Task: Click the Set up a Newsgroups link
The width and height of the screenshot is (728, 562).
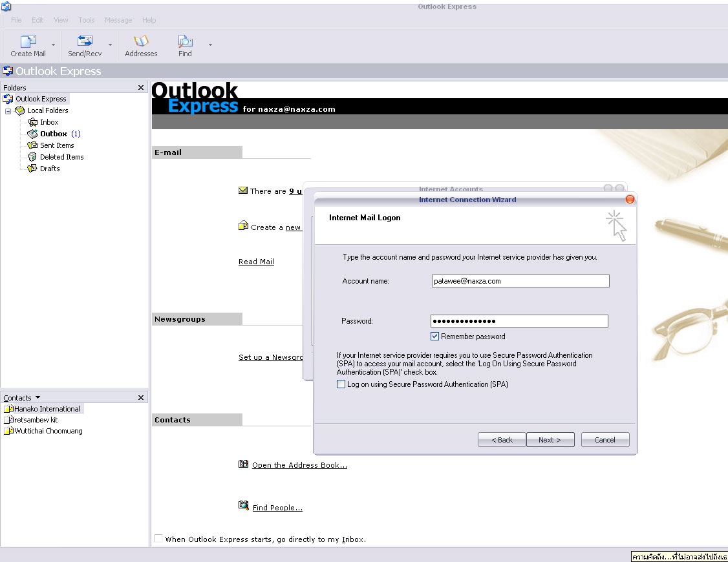Action: click(270, 357)
